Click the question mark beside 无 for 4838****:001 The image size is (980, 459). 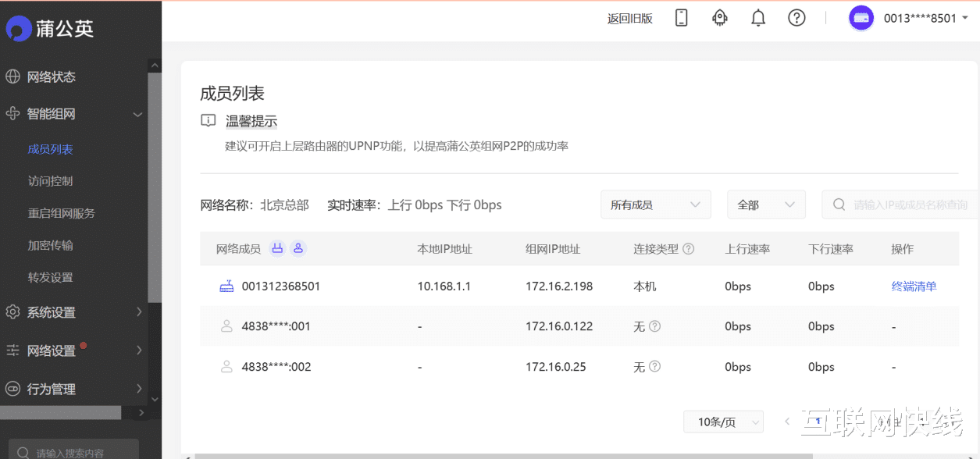click(x=653, y=326)
